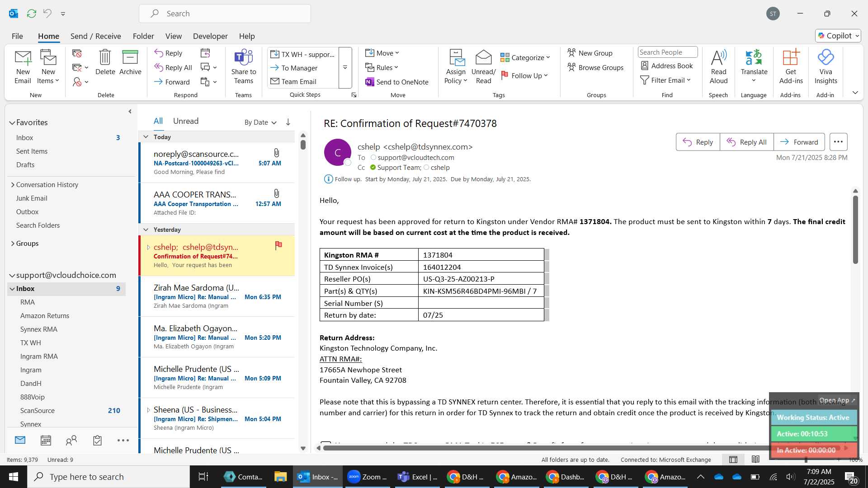Expand the Conversation History folder
The height and width of the screenshot is (488, 868).
pos(12,184)
